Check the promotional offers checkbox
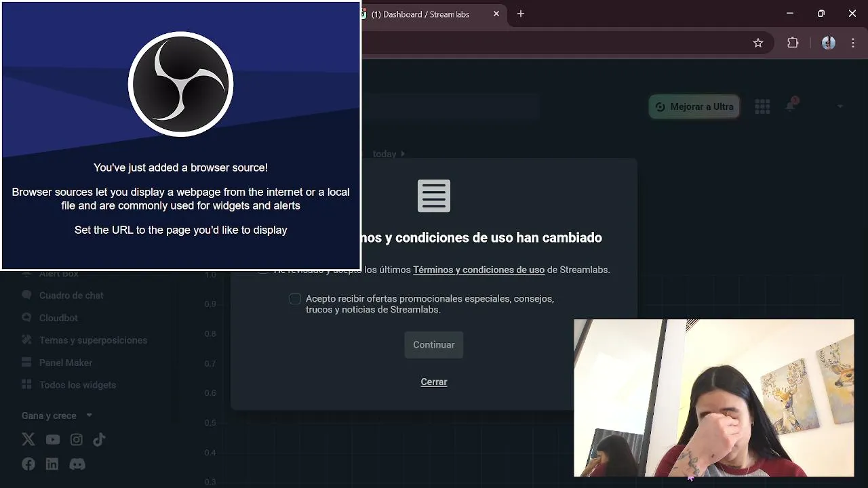This screenshot has height=488, width=868. 295,299
